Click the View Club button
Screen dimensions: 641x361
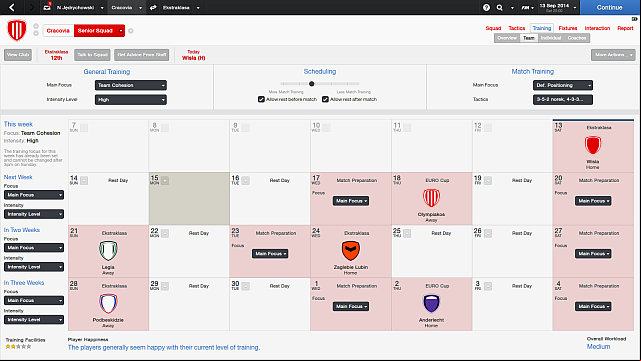tap(18, 55)
